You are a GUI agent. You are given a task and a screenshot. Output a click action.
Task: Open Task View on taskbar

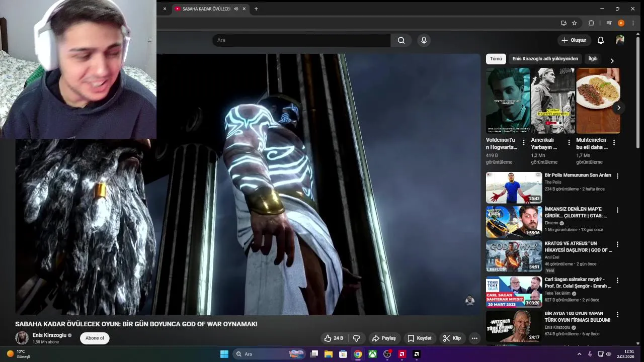coord(314,354)
